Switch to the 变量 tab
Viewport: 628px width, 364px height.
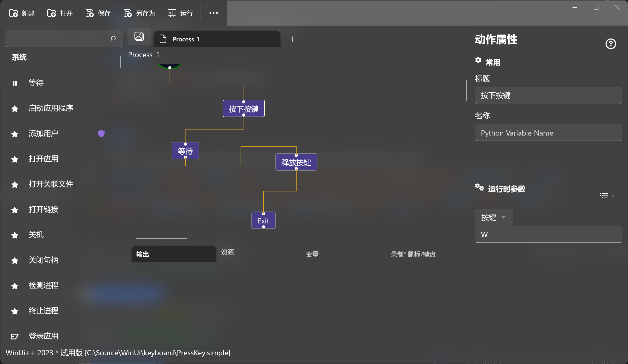pos(312,254)
